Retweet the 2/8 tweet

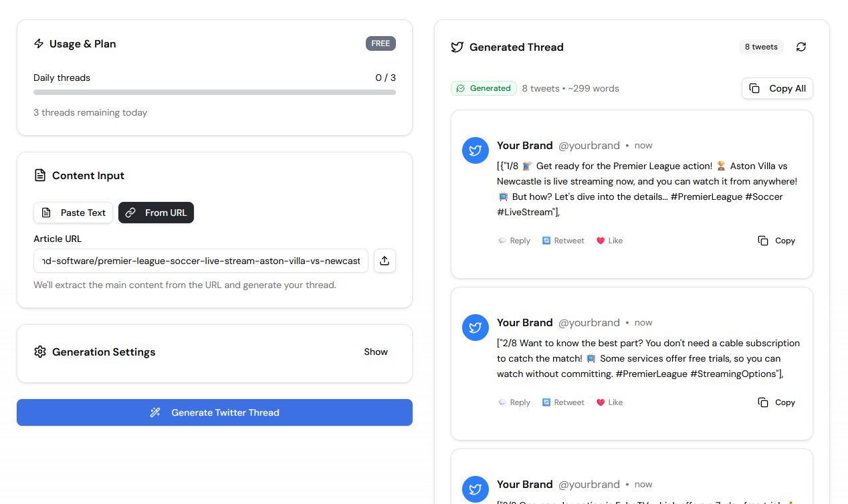click(563, 402)
